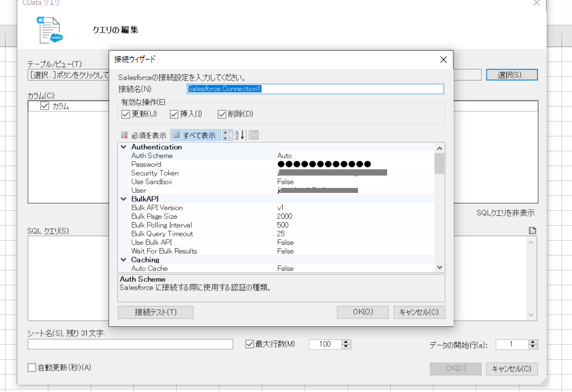Click the シート名 sheet name input field
The width and height of the screenshot is (572, 392).
pos(130,344)
